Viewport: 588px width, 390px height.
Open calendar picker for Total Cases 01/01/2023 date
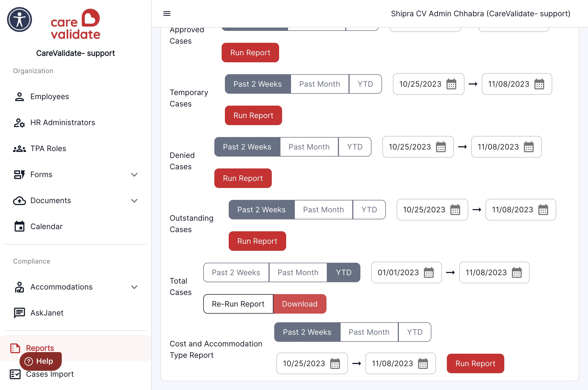(x=429, y=273)
